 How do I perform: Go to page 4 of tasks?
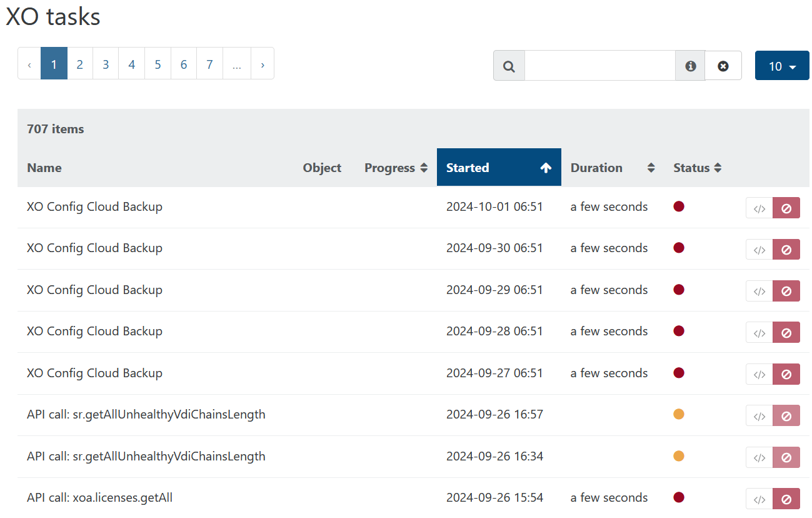point(132,64)
